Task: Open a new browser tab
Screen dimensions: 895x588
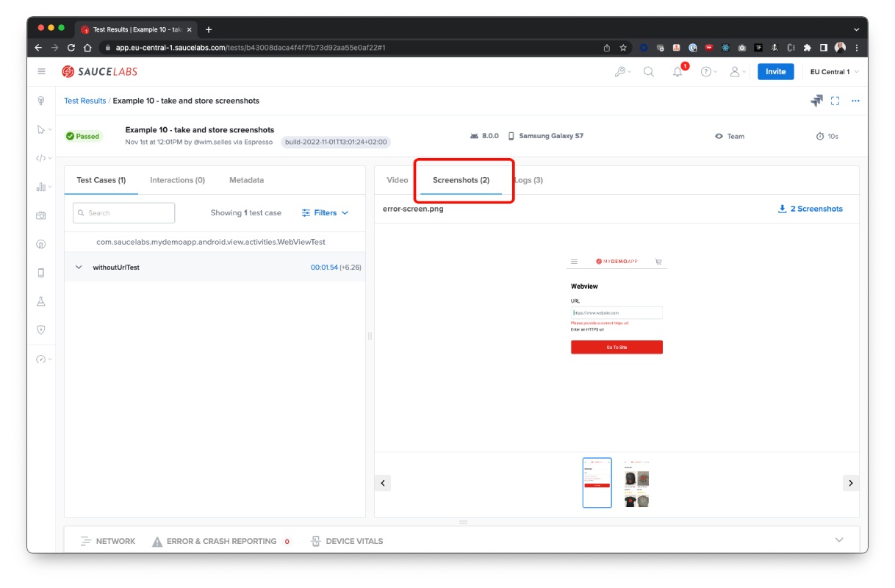Action: coord(209,29)
